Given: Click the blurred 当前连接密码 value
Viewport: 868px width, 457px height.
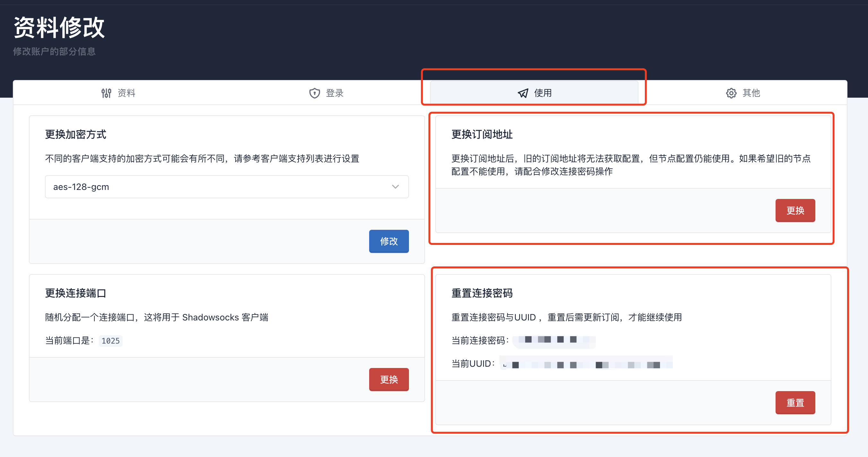Looking at the screenshot, I should tap(554, 341).
